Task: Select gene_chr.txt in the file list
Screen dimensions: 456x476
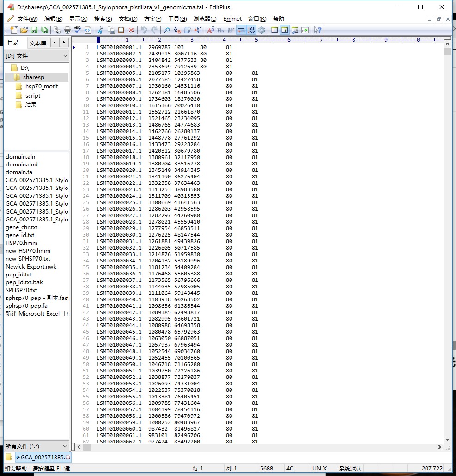Action: [21, 227]
